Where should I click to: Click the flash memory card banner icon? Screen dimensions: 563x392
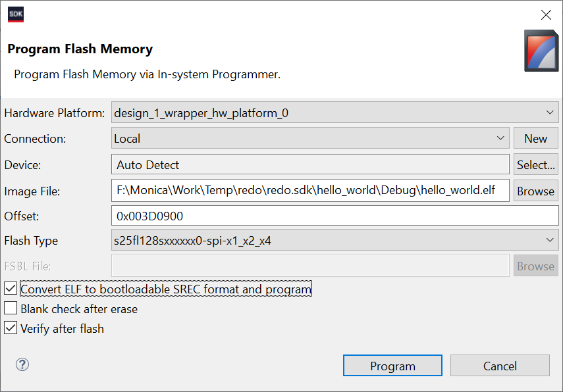(541, 51)
